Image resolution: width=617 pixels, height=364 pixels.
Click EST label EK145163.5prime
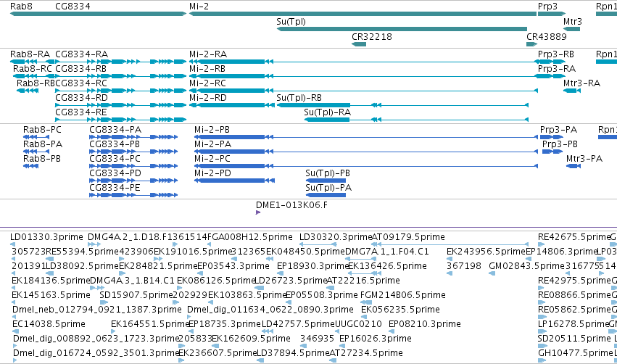[x=51, y=295]
